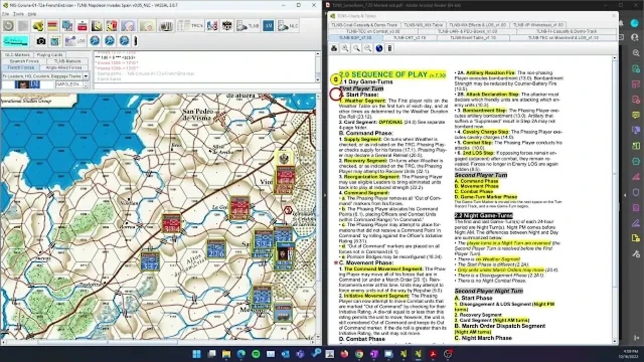The image size is (644, 362).
Task: Click the NAPOLEON list entry
Action: click(x=69, y=84)
